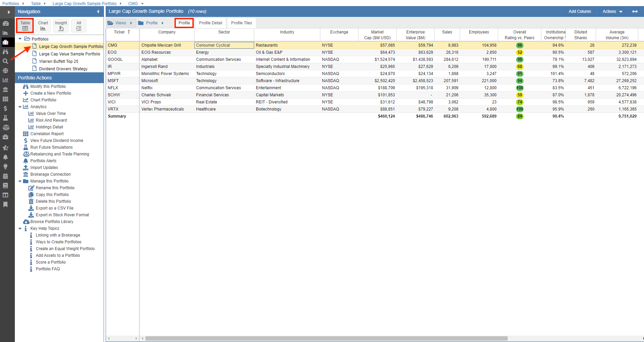
Task: Select Warren Buffett Top 25 portfolio
Action: (59, 62)
